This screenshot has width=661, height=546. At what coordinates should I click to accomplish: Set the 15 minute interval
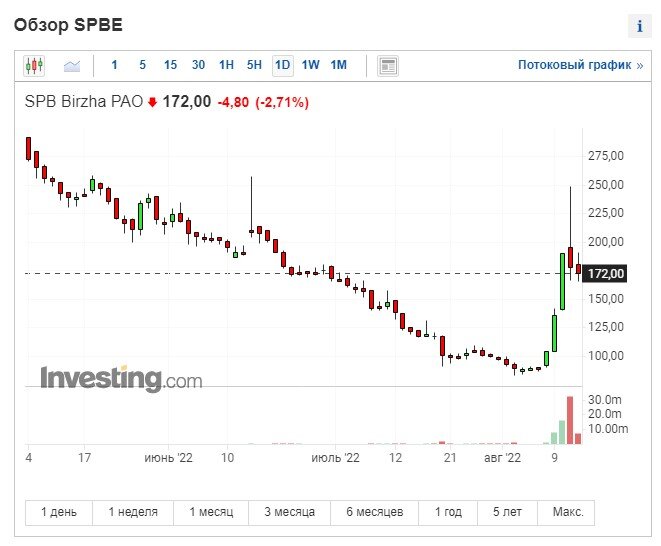(170, 65)
